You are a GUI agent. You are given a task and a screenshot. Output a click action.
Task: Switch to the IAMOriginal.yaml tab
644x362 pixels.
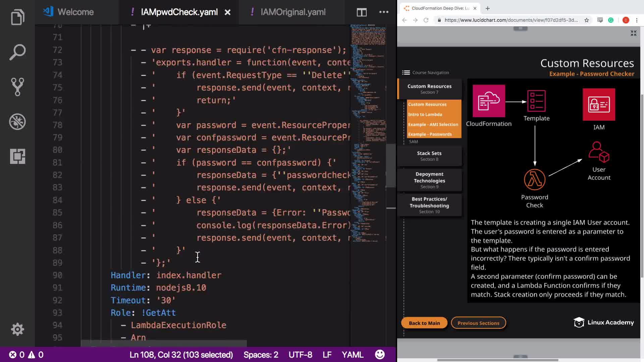(x=292, y=12)
